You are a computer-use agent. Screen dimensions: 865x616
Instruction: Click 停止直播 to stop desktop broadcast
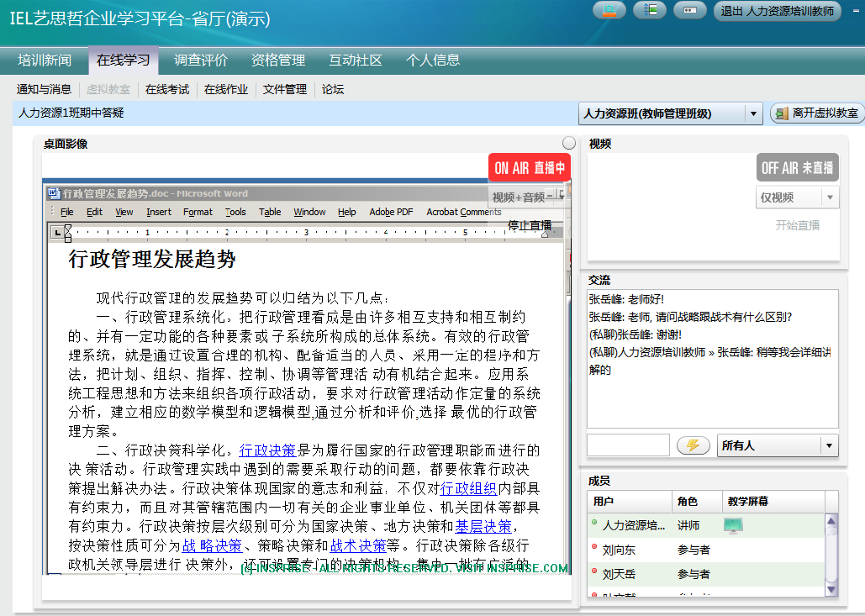coord(530,225)
